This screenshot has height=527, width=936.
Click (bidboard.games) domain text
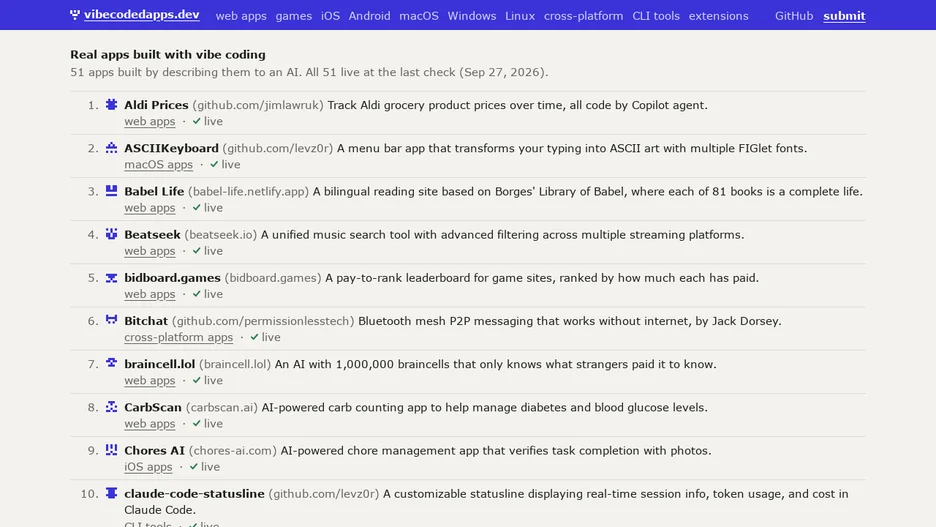273,278
